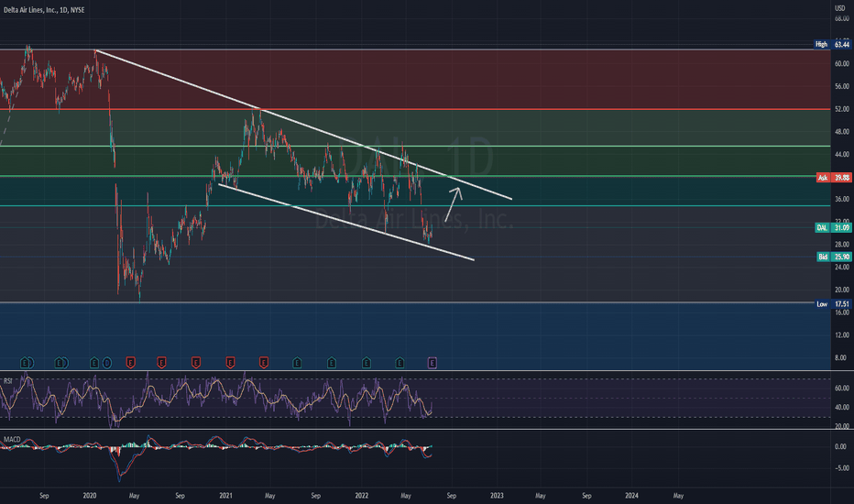
Task: Open the green earnings marker at 2022 start
Action: [367, 362]
